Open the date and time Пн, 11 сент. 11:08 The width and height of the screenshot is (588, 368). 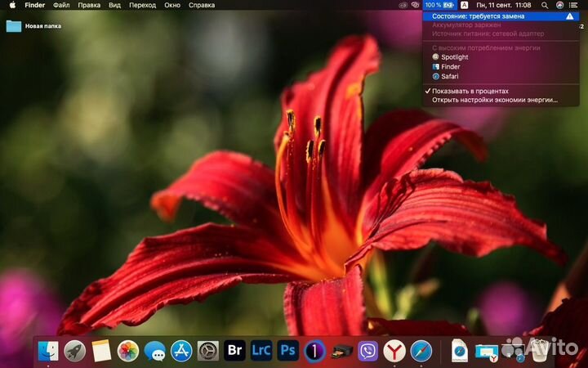(504, 5)
